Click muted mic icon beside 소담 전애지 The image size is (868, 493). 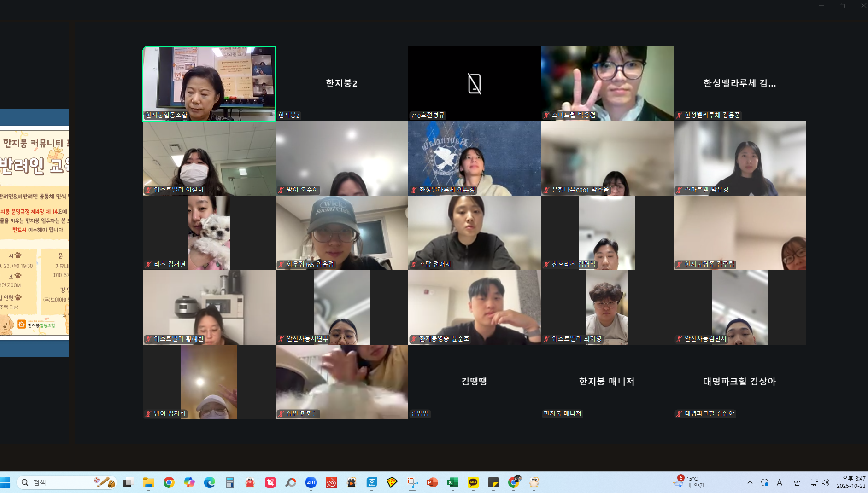click(414, 264)
